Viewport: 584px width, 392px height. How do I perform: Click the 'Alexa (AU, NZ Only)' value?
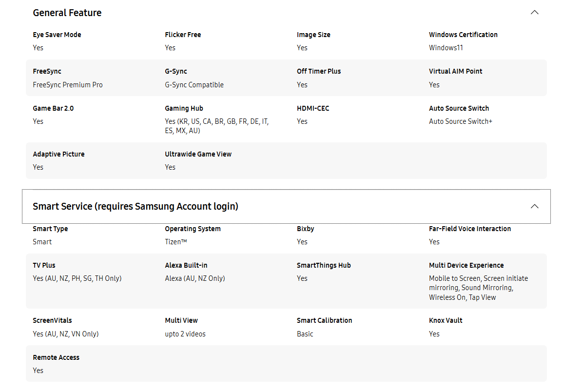pyautogui.click(x=195, y=278)
